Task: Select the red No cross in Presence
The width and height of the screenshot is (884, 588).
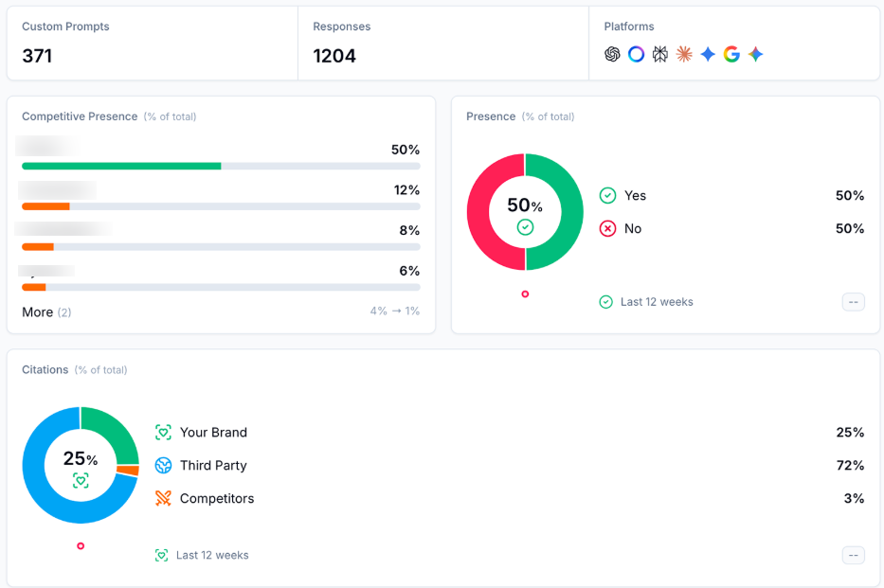Action: [607, 229]
